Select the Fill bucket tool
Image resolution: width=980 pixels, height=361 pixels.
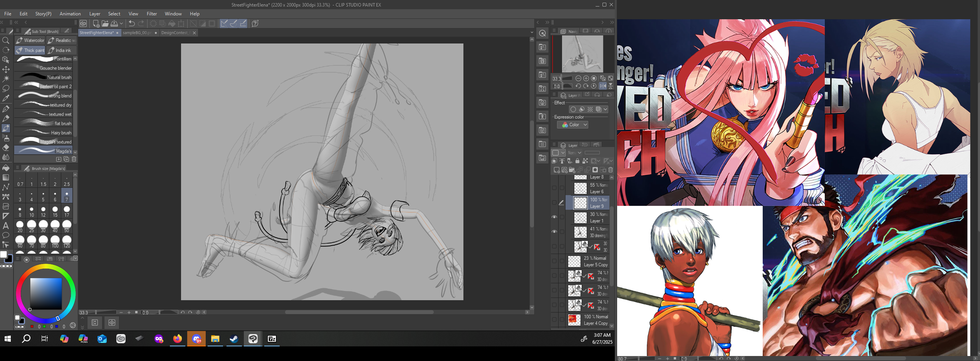6,168
